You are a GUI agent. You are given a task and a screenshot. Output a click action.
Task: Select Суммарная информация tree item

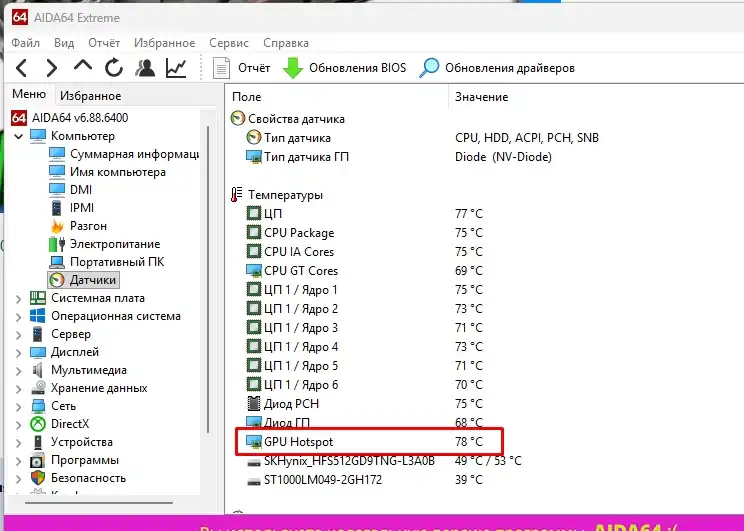[x=124, y=154]
